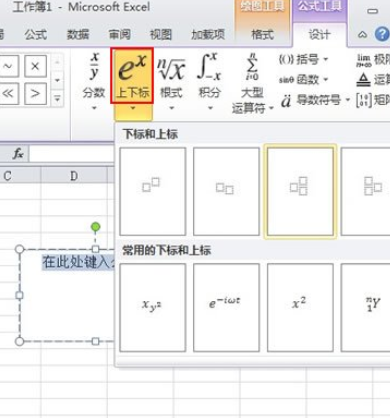Insert the common x squared script
Viewport: 390px width, 418px height.
300,307
